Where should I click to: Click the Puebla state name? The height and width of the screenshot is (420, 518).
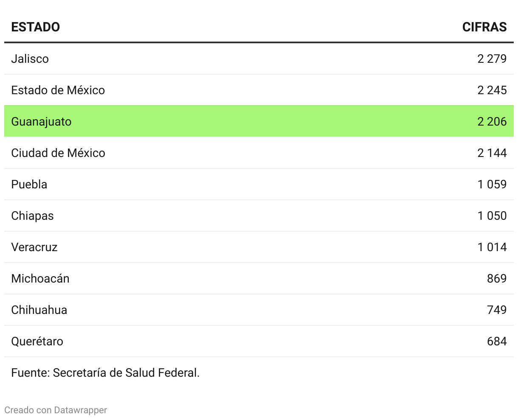pyautogui.click(x=29, y=184)
